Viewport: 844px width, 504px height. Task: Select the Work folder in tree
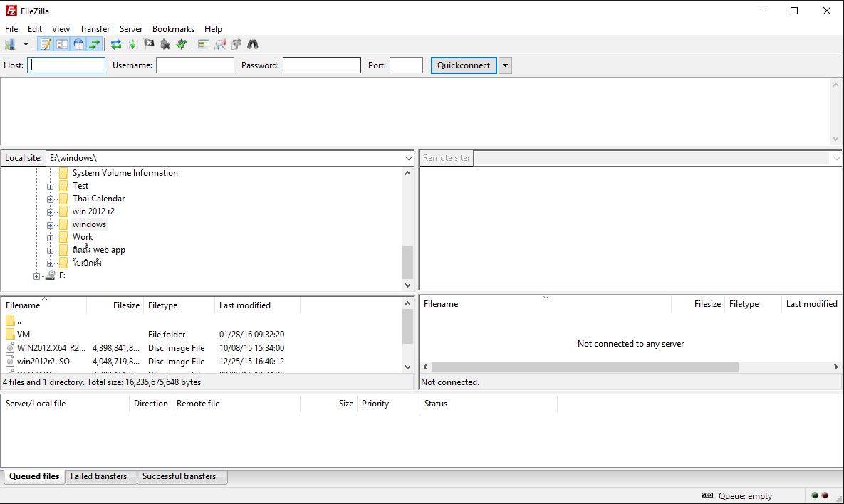(83, 236)
